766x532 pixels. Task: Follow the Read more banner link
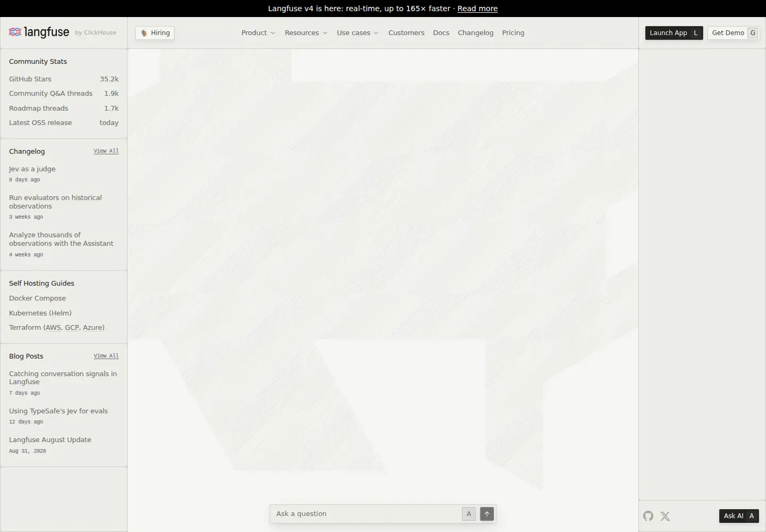(x=478, y=9)
